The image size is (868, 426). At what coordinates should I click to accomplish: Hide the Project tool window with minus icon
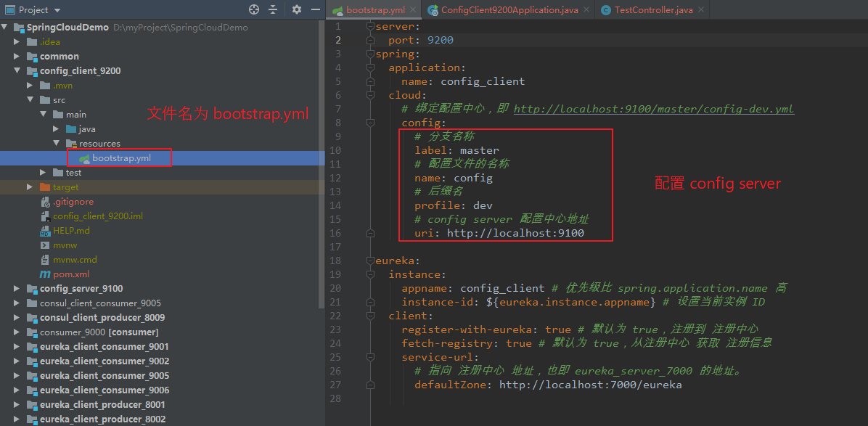(x=316, y=9)
